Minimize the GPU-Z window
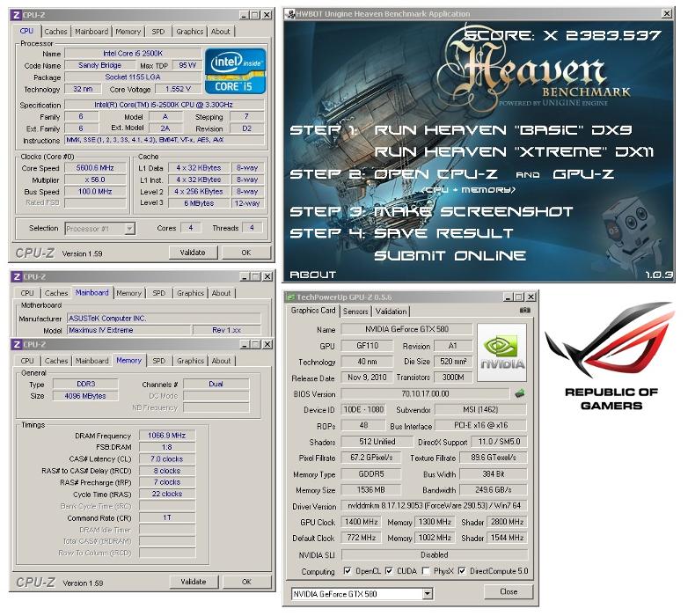The width and height of the screenshot is (688, 616). pyautogui.click(x=508, y=297)
